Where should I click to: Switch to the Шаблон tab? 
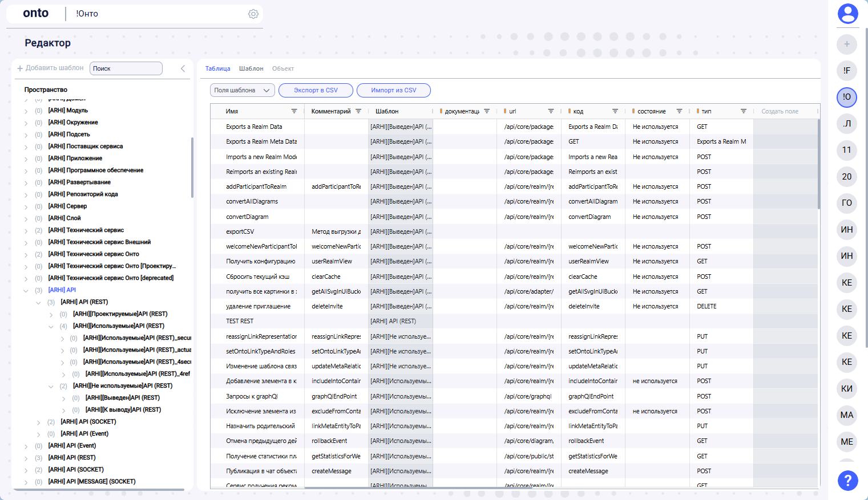[x=251, y=68]
